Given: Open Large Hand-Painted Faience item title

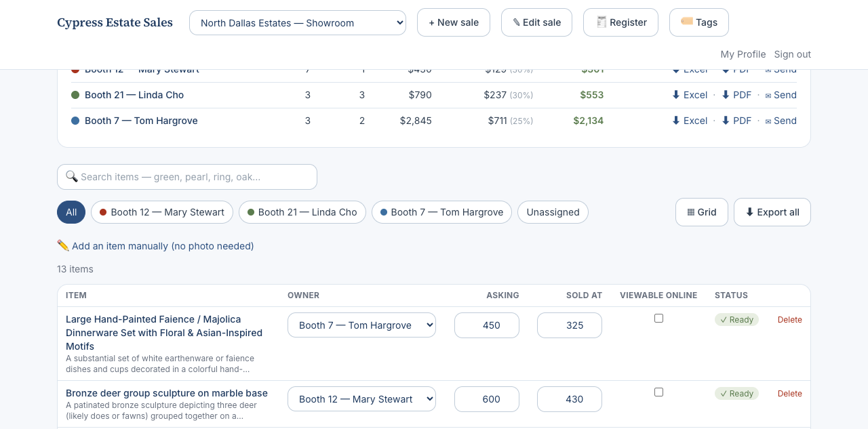Looking at the screenshot, I should pos(165,333).
